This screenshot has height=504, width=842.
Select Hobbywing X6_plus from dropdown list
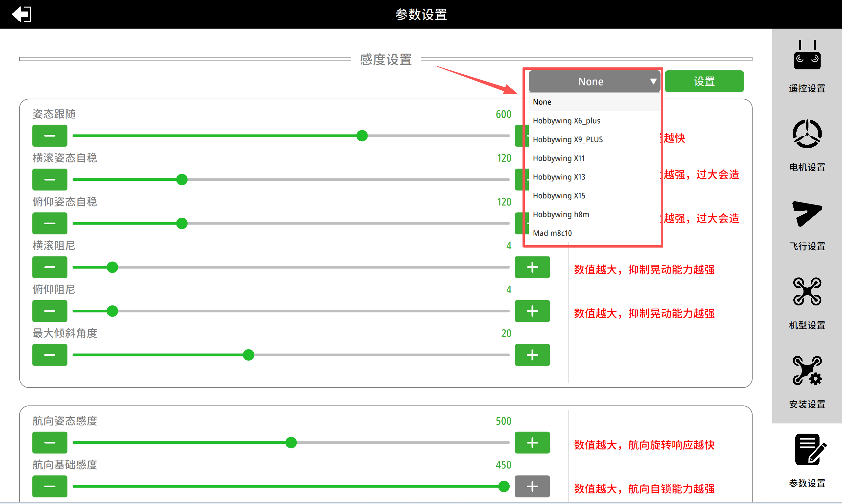click(566, 121)
